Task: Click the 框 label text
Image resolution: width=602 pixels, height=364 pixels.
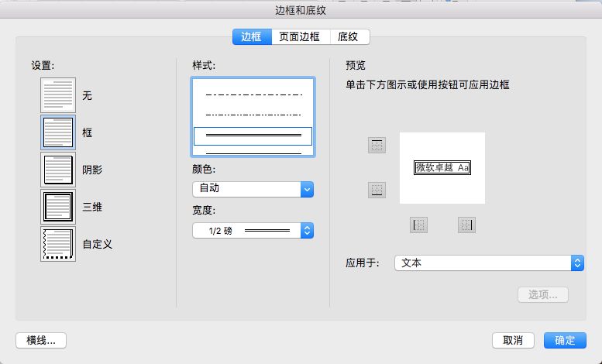Action: click(x=87, y=133)
